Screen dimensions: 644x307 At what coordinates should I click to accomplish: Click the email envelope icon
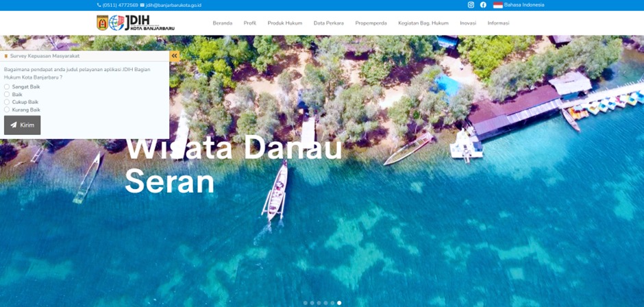click(143, 5)
